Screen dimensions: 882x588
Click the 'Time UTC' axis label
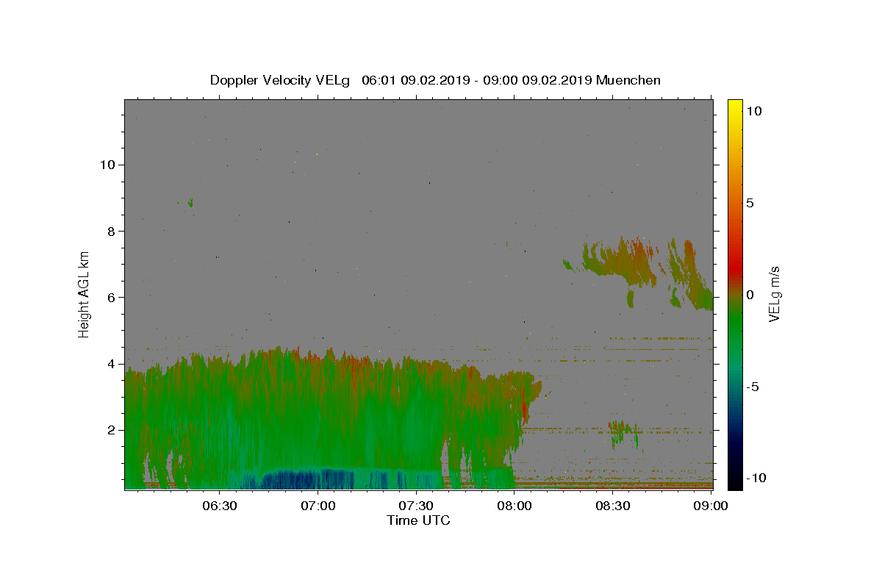(418, 520)
